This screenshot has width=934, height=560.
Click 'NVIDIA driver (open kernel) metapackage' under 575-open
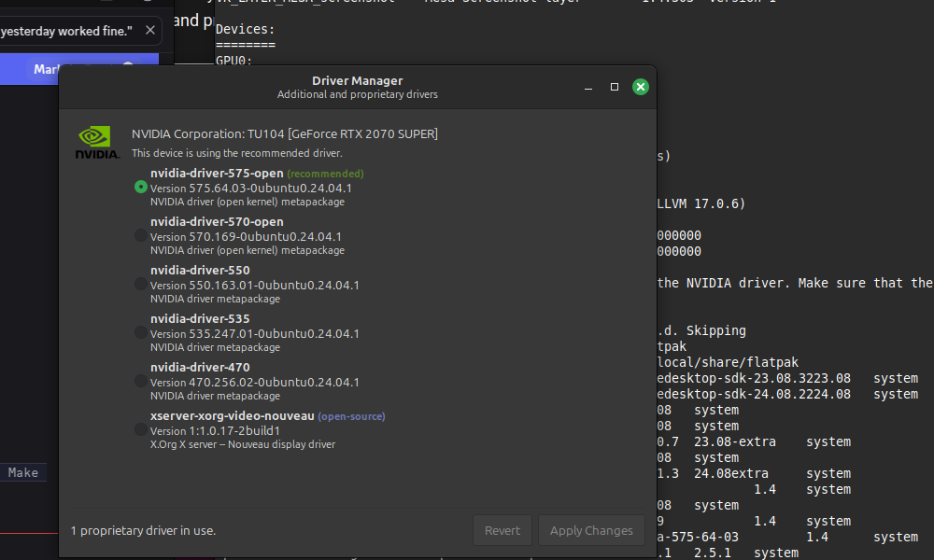tap(248, 202)
